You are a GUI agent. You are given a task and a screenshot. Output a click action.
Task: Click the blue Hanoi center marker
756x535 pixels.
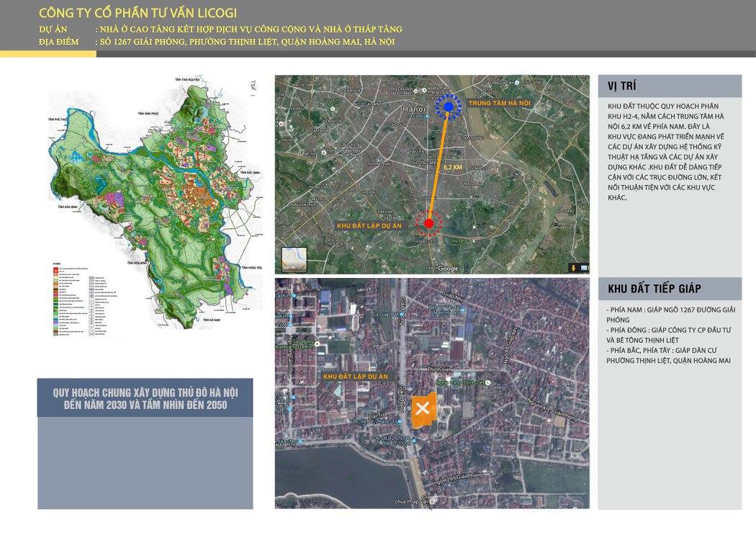click(x=449, y=107)
